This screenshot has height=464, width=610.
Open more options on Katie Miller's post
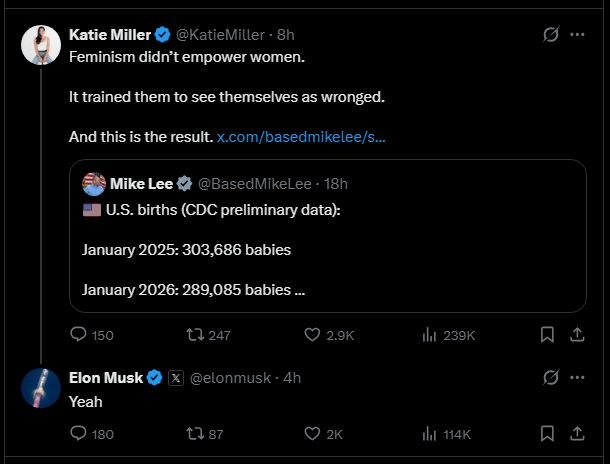pos(577,35)
